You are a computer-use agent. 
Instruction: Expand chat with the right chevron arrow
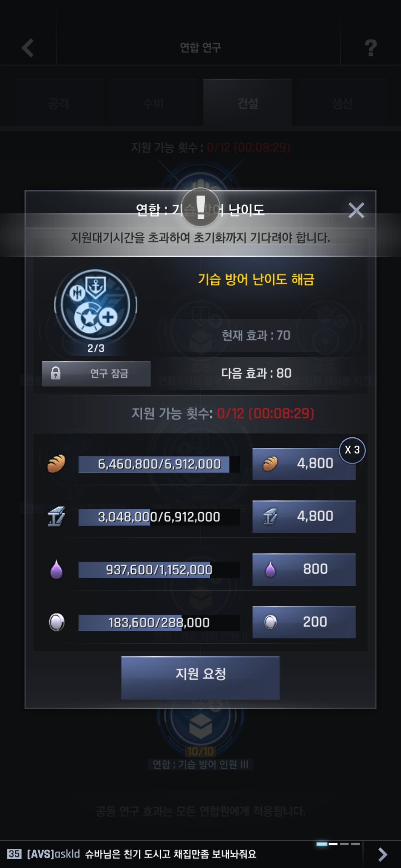click(382, 854)
